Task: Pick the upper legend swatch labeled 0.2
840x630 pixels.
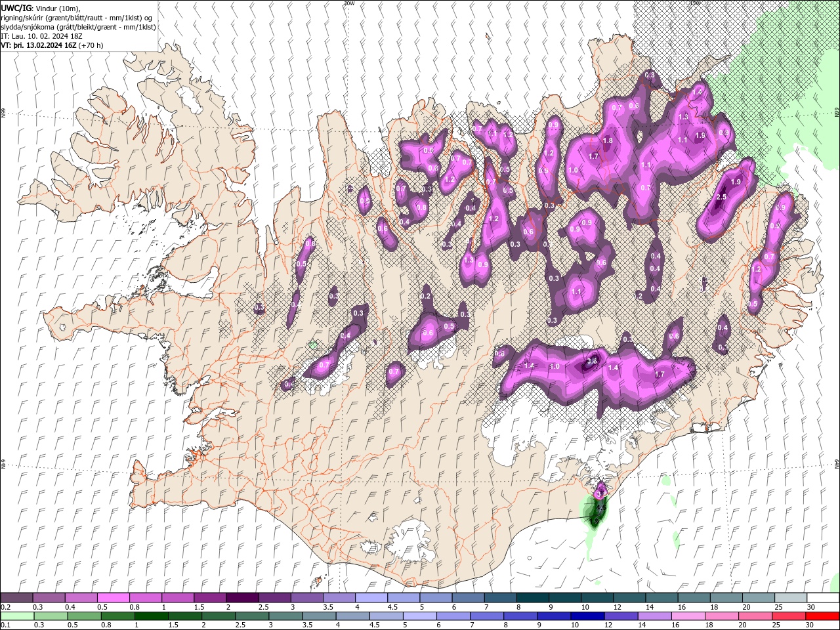Action: (16, 598)
